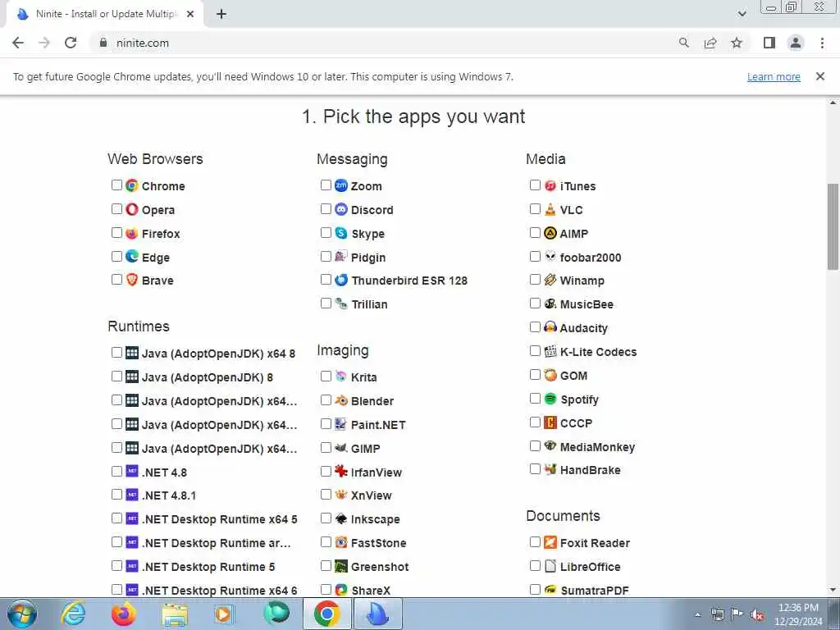Click the Greenshot icon
840x630 pixels.
[x=341, y=566]
